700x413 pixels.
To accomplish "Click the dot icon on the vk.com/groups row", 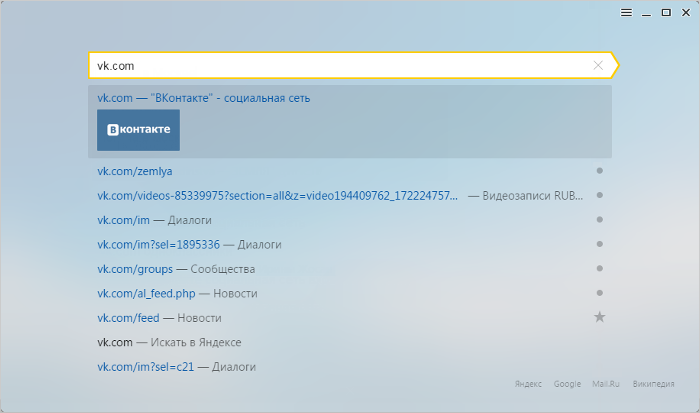I will point(600,268).
